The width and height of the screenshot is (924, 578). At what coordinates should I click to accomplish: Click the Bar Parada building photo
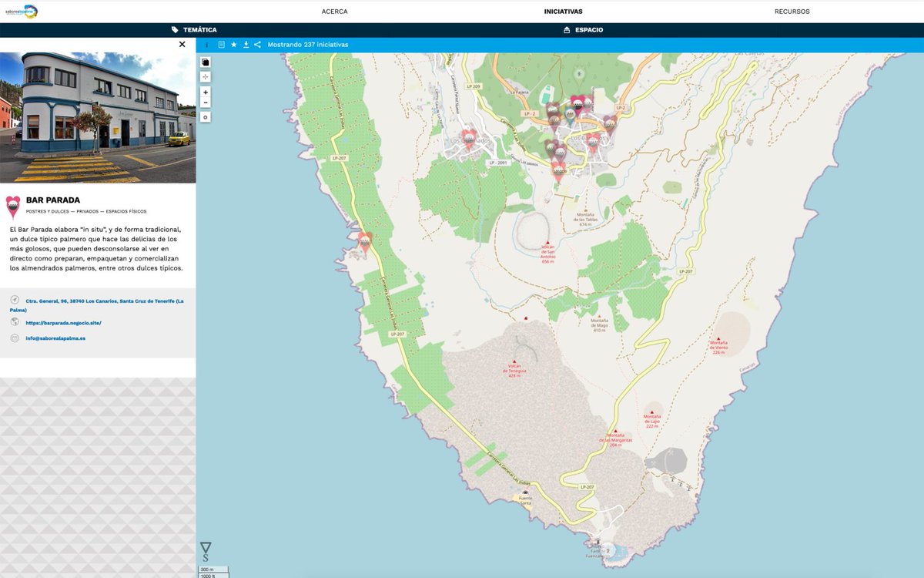click(x=98, y=117)
